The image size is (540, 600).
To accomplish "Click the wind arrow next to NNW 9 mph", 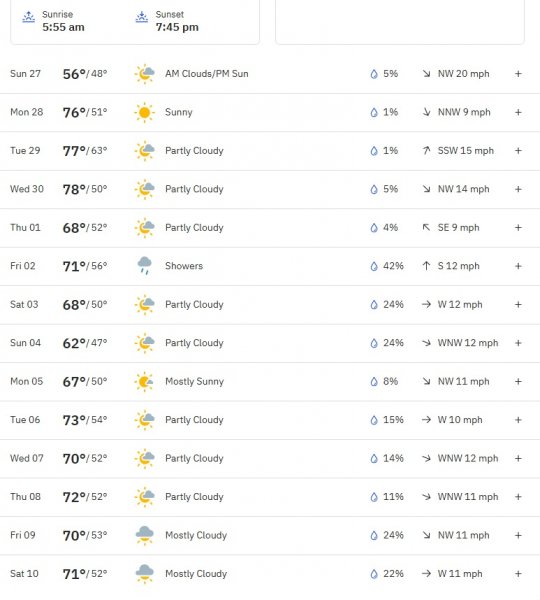I will (426, 112).
